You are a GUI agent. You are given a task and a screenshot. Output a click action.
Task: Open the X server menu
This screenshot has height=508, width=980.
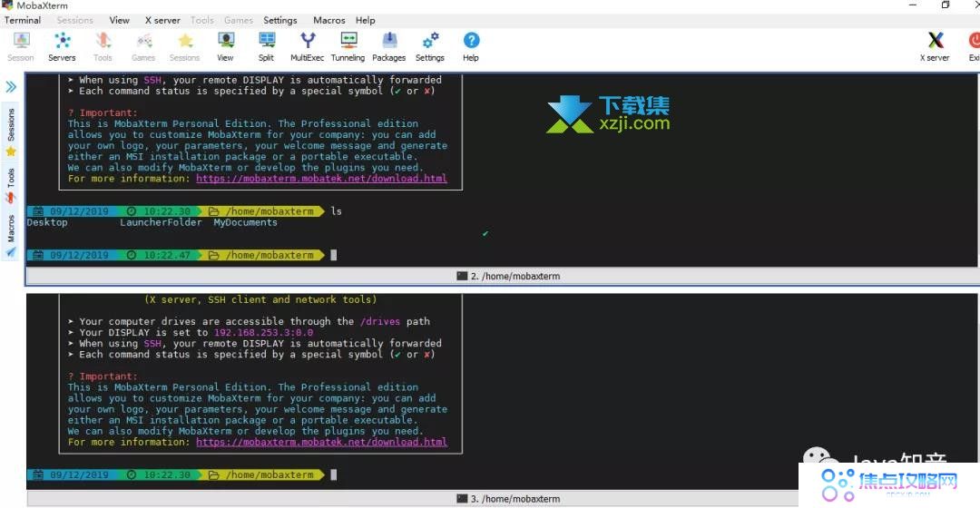click(x=162, y=20)
